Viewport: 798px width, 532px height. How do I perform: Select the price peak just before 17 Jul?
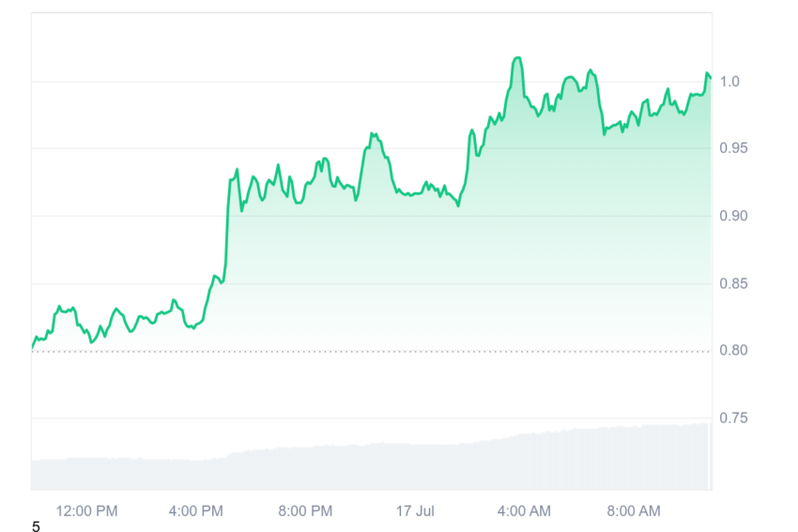[x=374, y=134]
